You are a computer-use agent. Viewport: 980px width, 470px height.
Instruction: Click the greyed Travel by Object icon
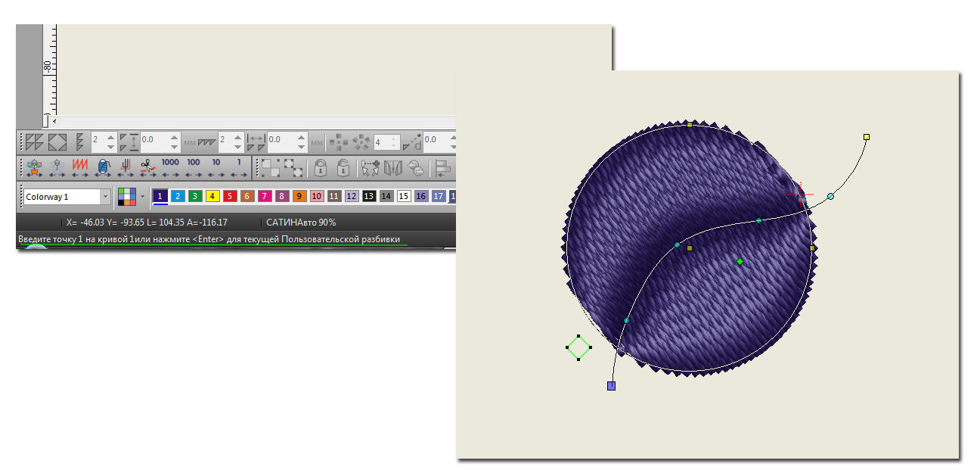click(x=57, y=168)
